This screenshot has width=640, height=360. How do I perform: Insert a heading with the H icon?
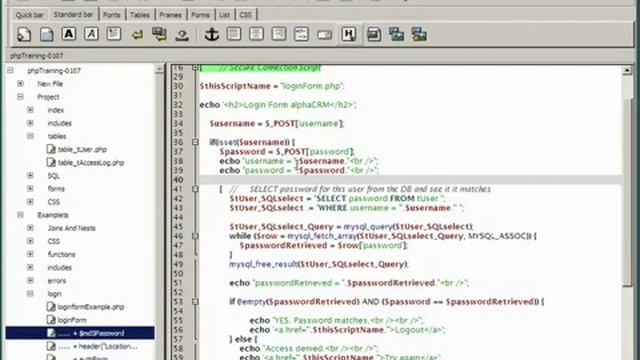(x=349, y=34)
